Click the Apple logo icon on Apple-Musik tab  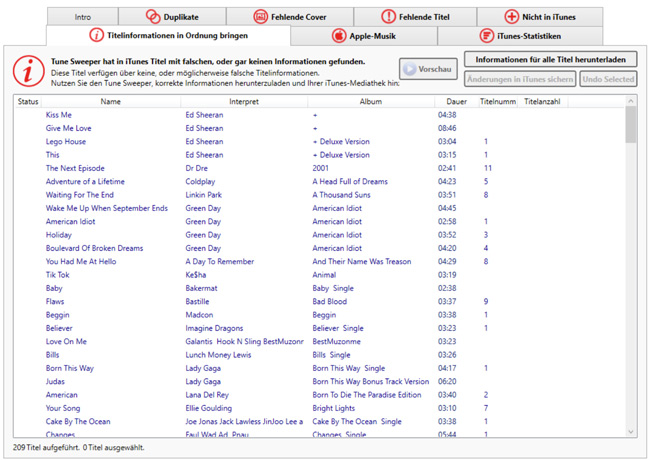pyautogui.click(x=339, y=36)
